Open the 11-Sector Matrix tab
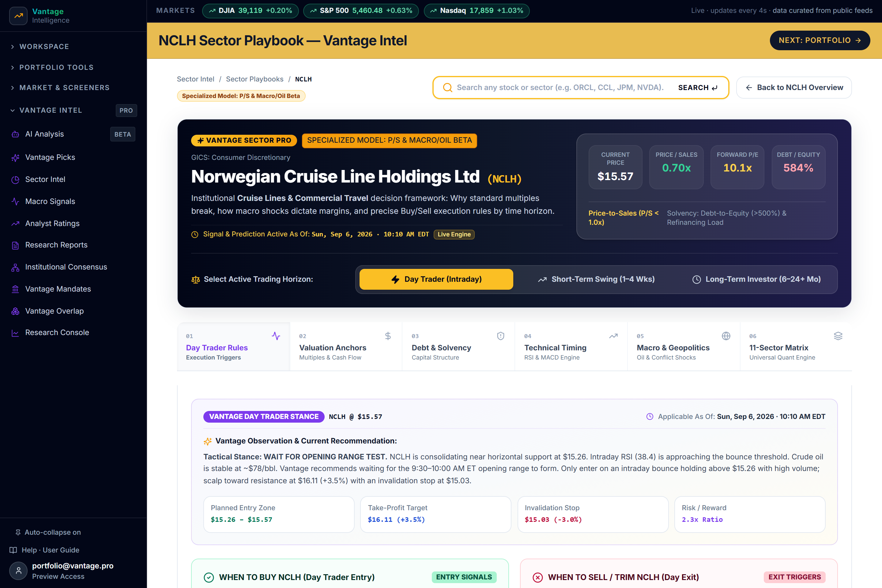The width and height of the screenshot is (882, 588). pos(796,346)
